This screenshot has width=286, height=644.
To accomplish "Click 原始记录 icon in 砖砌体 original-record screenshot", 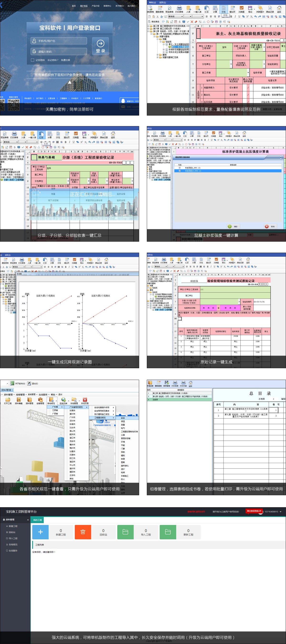I will (x=240, y=261).
